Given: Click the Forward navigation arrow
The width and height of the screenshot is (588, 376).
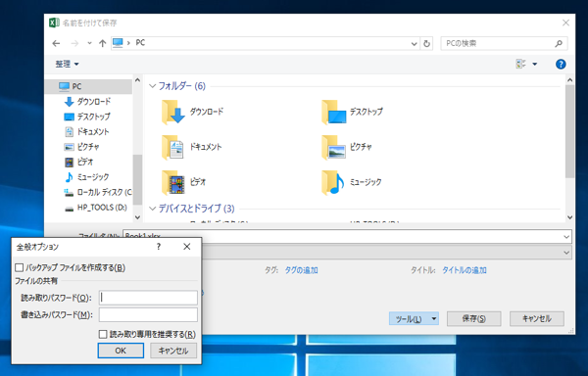Looking at the screenshot, I should [74, 43].
